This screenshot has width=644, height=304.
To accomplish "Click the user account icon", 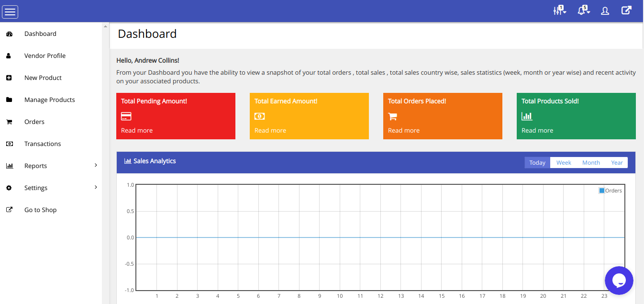I will pos(605,11).
